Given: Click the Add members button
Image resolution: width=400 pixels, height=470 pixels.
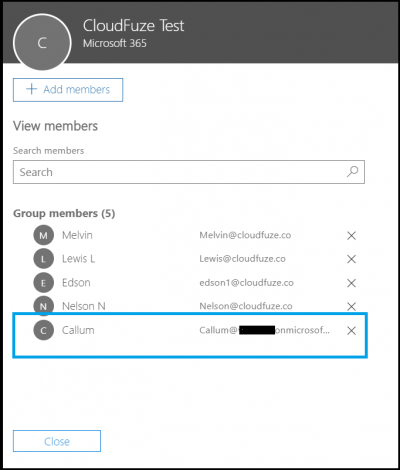Looking at the screenshot, I should point(68,90).
